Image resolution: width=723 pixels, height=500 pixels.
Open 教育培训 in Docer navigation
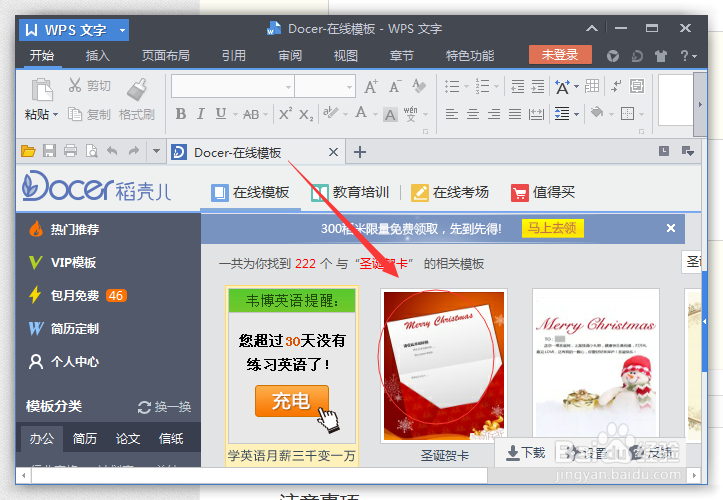(350, 192)
